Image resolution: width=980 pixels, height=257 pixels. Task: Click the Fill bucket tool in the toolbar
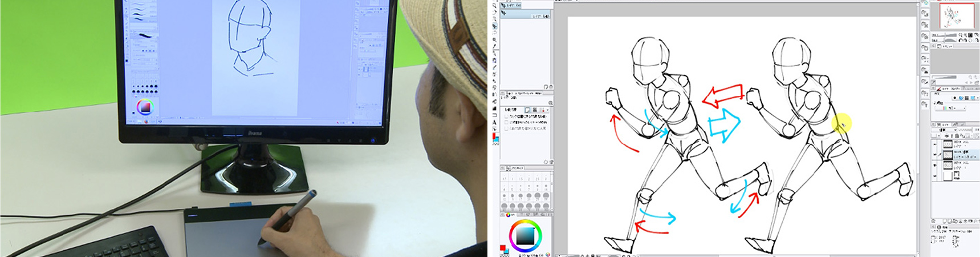pyautogui.click(x=494, y=102)
